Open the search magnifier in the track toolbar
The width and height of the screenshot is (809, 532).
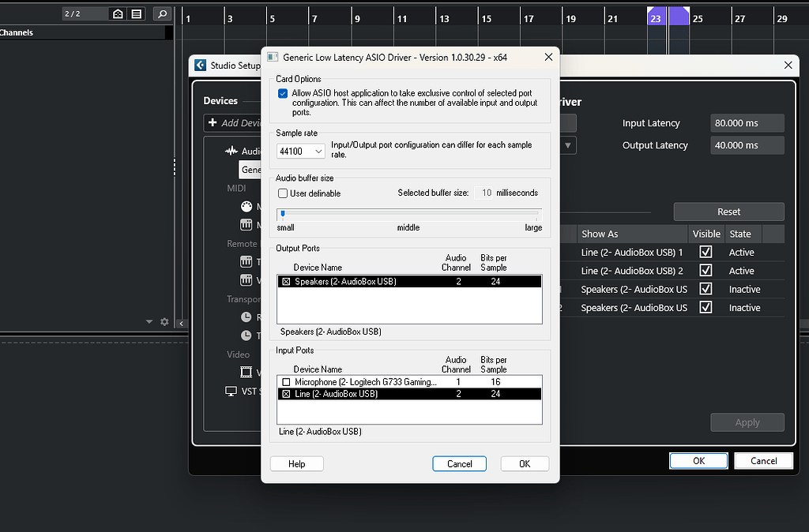tap(162, 13)
